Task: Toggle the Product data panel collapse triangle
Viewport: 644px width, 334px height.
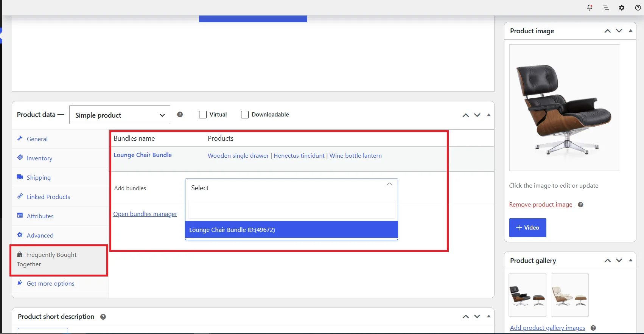Action: point(489,115)
